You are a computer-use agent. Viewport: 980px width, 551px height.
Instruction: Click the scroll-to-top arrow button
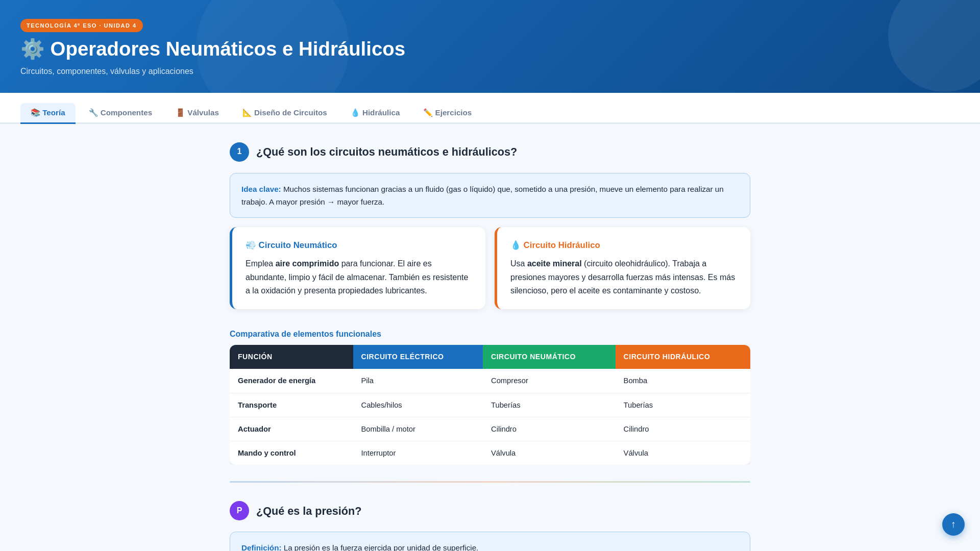coord(953,524)
